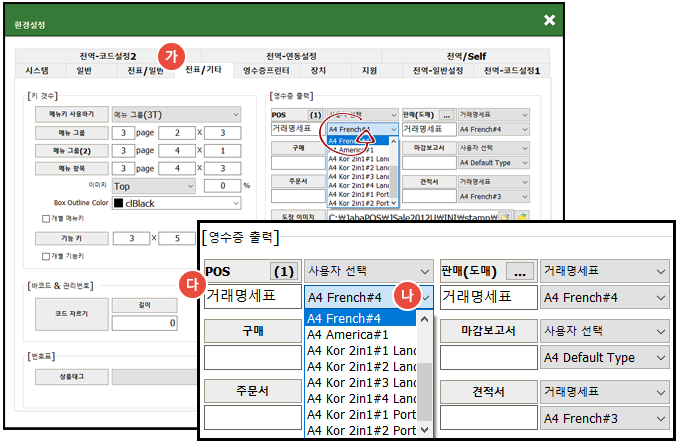Screen dimensions: 680x444
Task: Choose highlighted A4 French#4 list item in inset
Action: (361, 319)
